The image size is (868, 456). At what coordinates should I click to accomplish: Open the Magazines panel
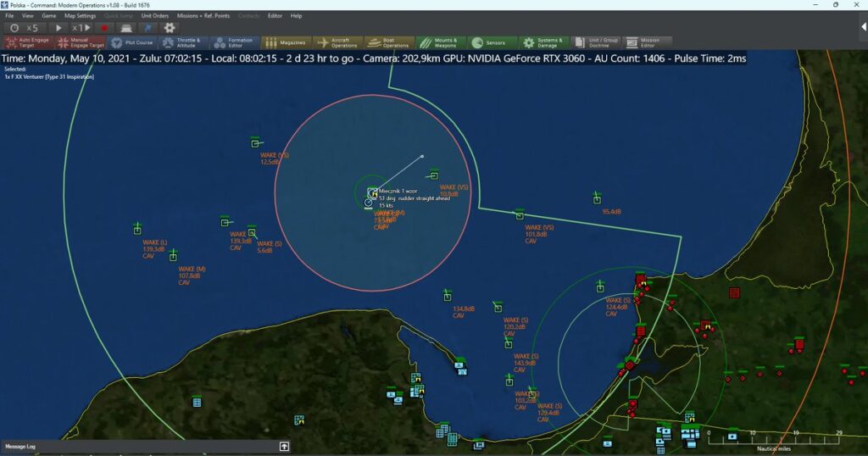(285, 42)
